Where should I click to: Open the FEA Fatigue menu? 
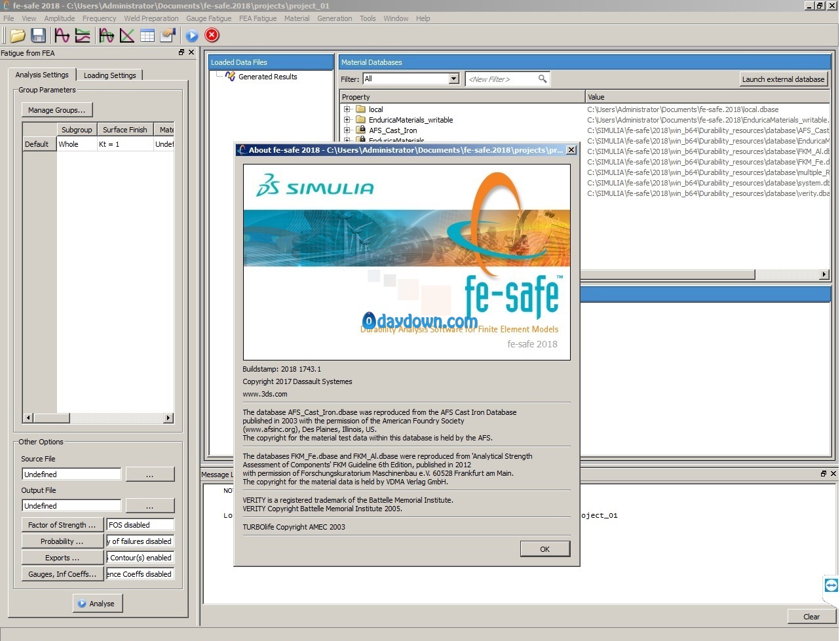(x=258, y=18)
